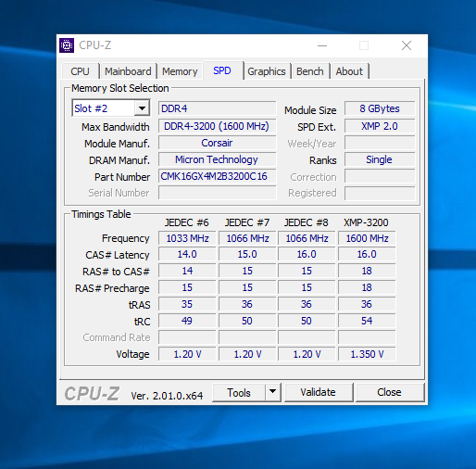Click the Voltage row label
This screenshot has height=469, width=476.
click(132, 354)
